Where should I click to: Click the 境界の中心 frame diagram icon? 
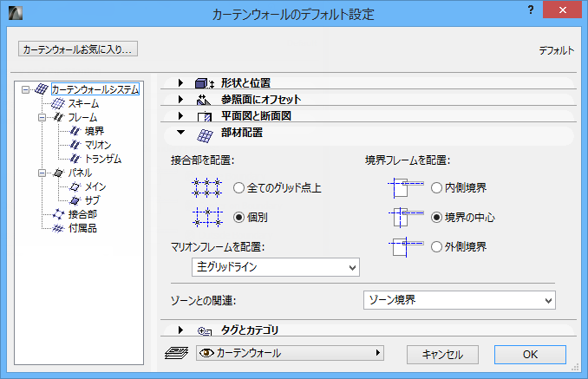[x=406, y=218]
